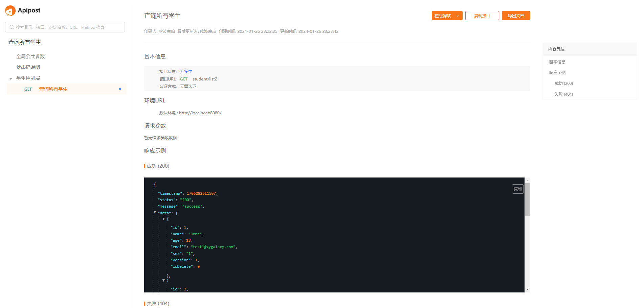Image resolution: width=644 pixels, height=308 pixels.
Task: Select the GET 查询所有学生 interface
Action: click(x=53, y=89)
